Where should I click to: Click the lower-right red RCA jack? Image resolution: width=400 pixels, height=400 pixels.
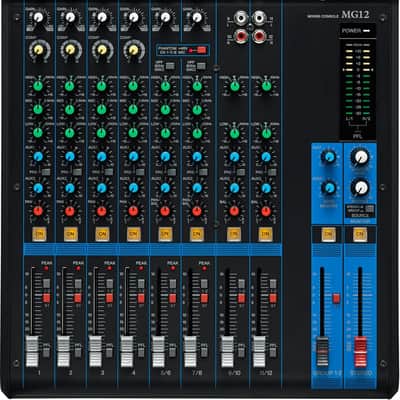point(259,36)
